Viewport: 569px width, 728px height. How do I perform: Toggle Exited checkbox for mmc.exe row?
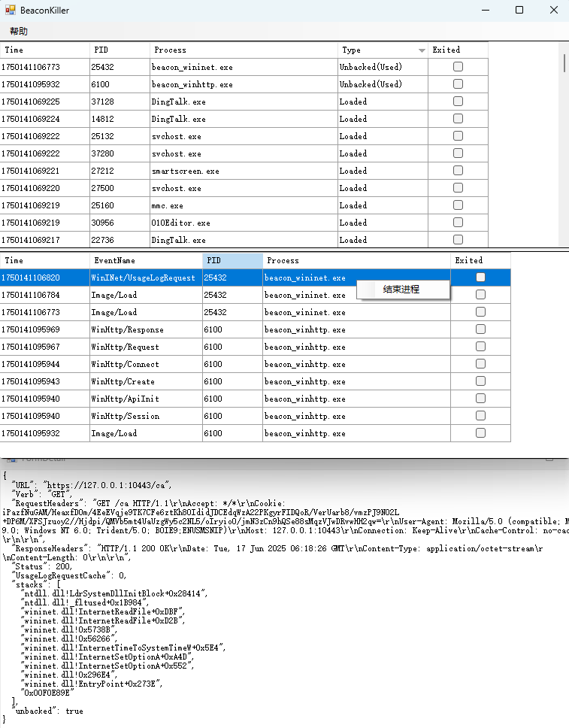(x=458, y=205)
